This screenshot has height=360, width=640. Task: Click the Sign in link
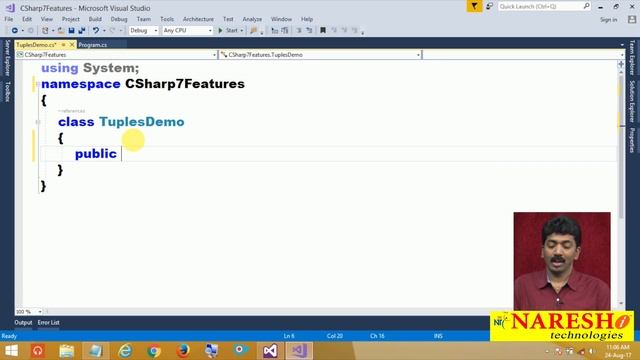[609, 20]
